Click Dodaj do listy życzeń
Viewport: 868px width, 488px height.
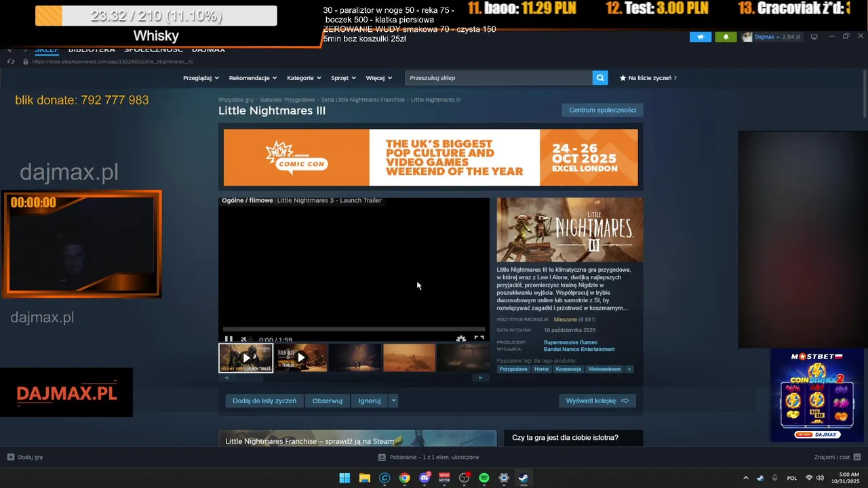tap(264, 401)
